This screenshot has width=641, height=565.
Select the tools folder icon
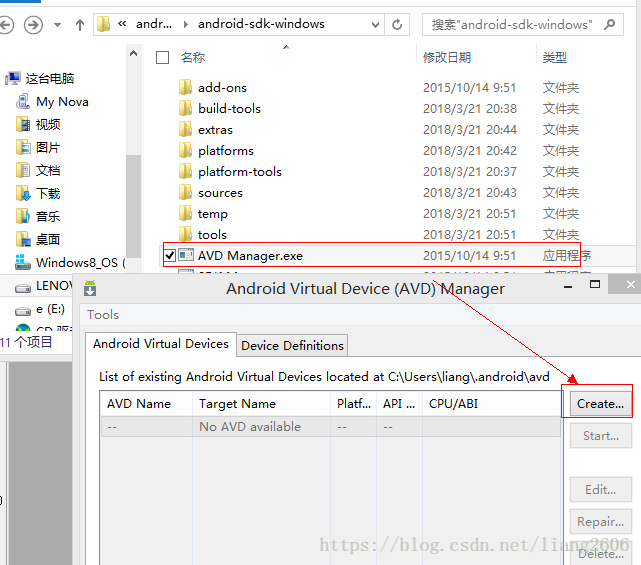point(185,234)
